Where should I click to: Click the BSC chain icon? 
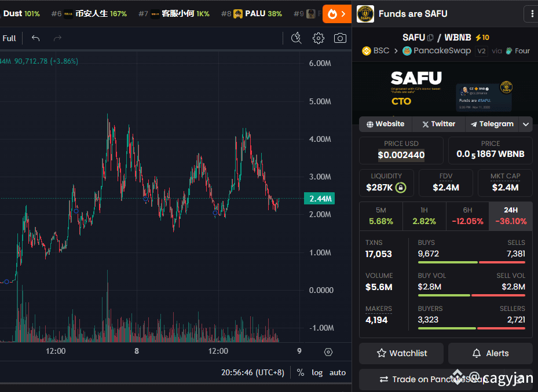(x=367, y=51)
